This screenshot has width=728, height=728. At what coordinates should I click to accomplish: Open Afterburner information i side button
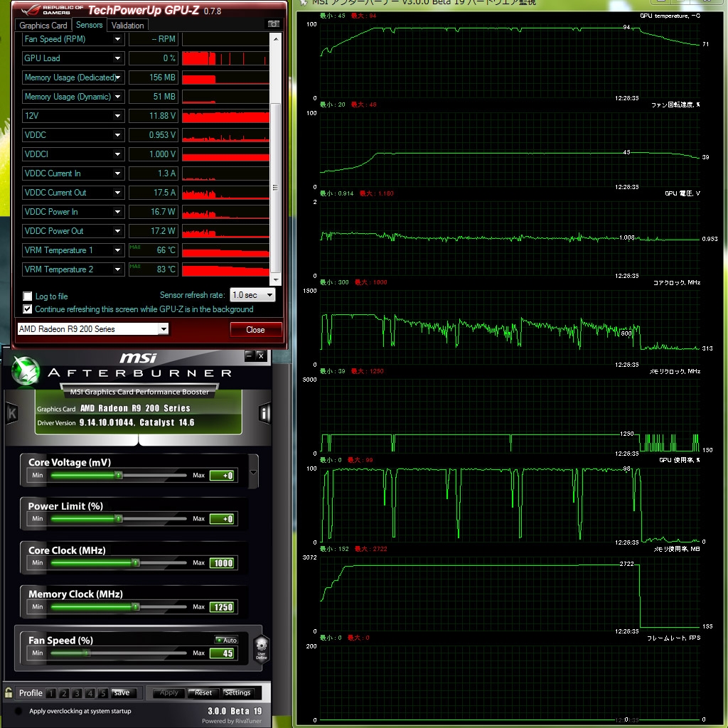(264, 413)
